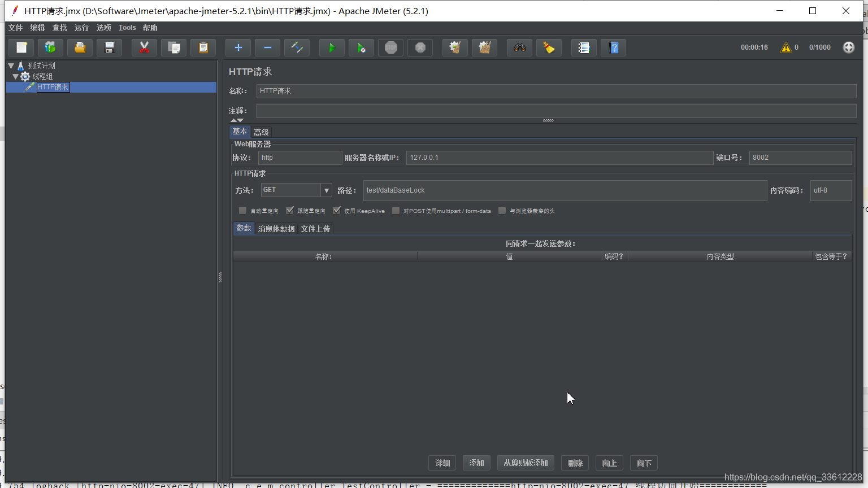Open the Templates toolbar icon

[50, 47]
